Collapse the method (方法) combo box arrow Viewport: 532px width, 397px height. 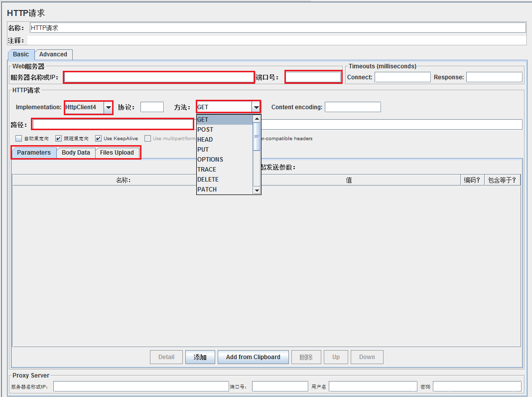pos(256,107)
